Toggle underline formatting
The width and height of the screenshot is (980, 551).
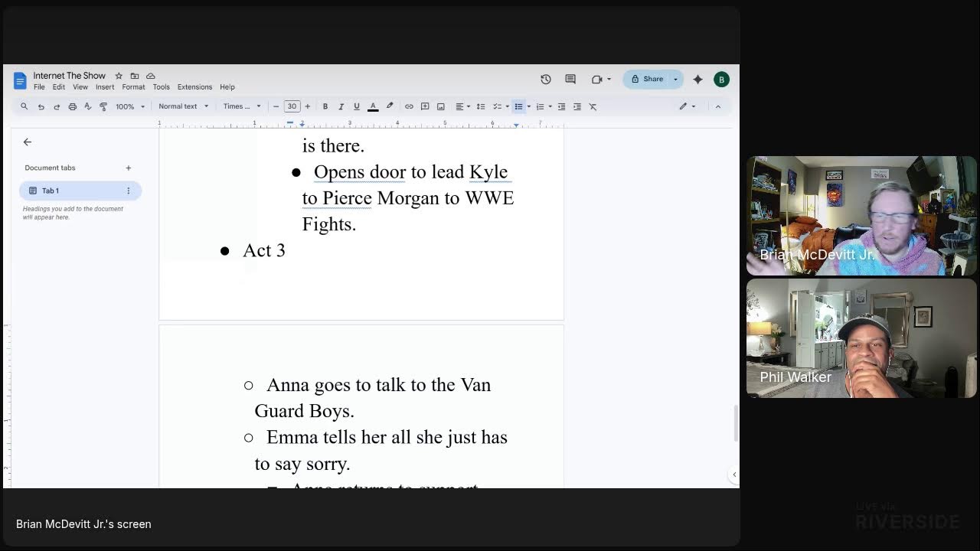tap(357, 106)
